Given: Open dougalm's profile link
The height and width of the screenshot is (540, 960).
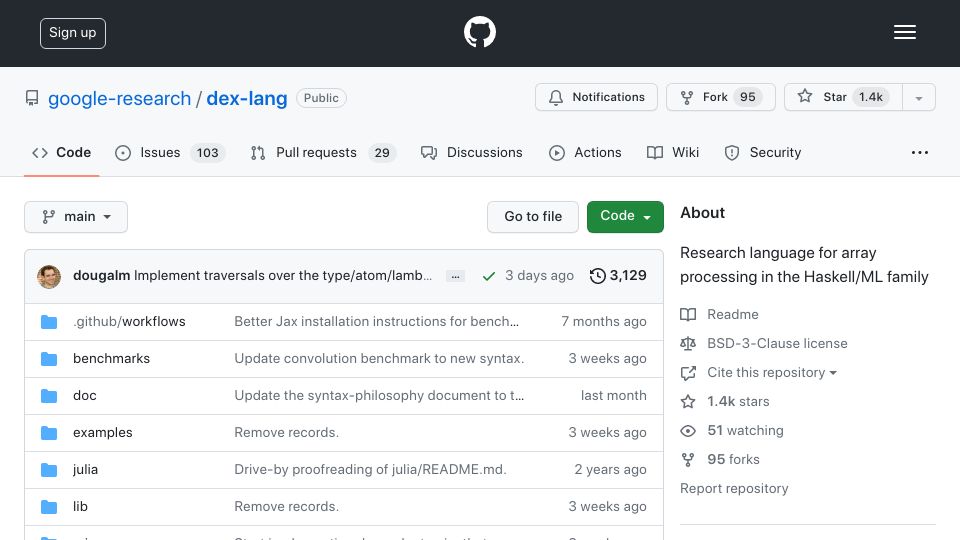Looking at the screenshot, I should pyautogui.click(x=101, y=276).
